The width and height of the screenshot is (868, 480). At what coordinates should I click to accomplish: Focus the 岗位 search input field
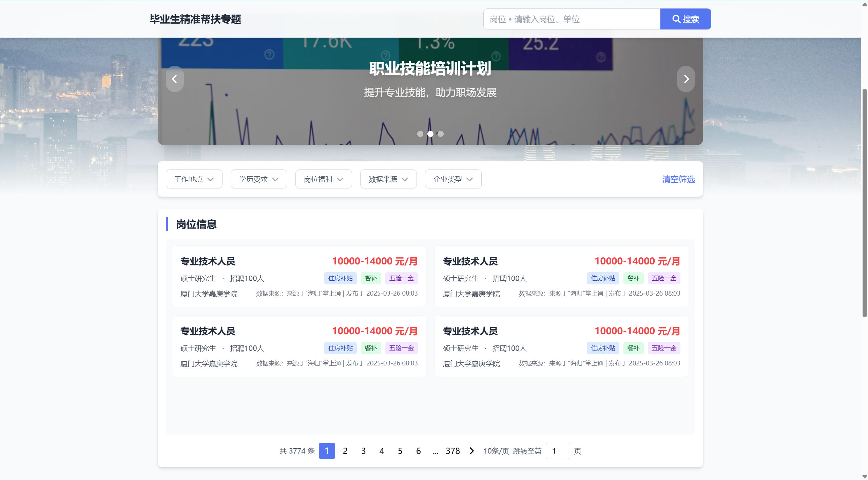click(572, 19)
